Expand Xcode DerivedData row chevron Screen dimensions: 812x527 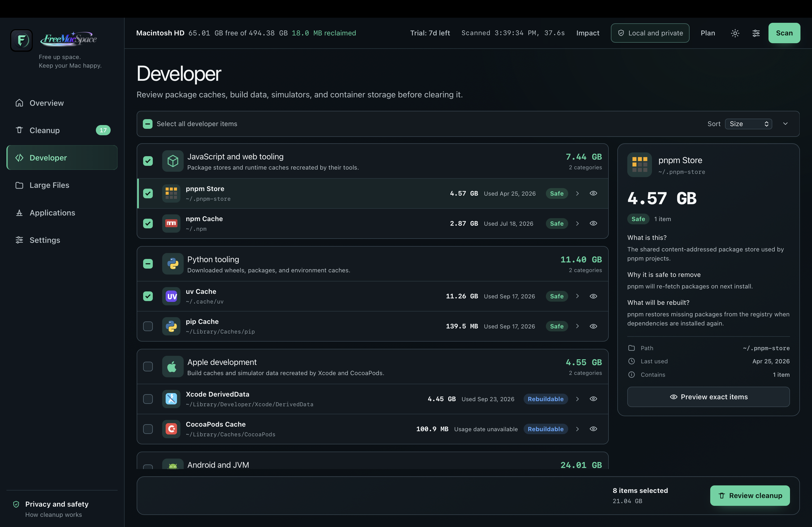click(x=577, y=399)
